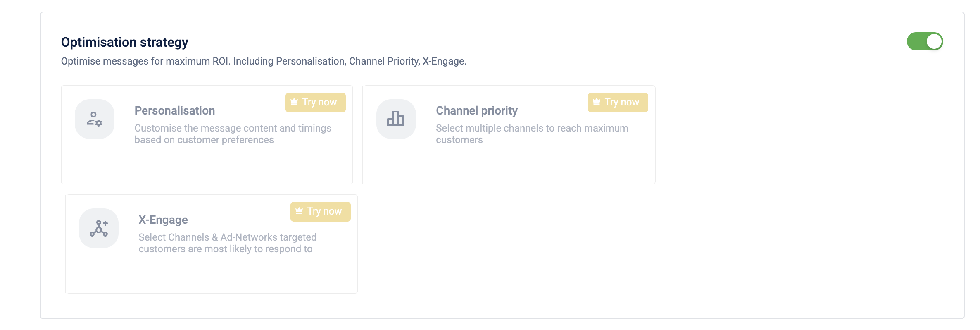The width and height of the screenshot is (980, 330).
Task: Click empty area of the Personalisation card
Action: 207,165
